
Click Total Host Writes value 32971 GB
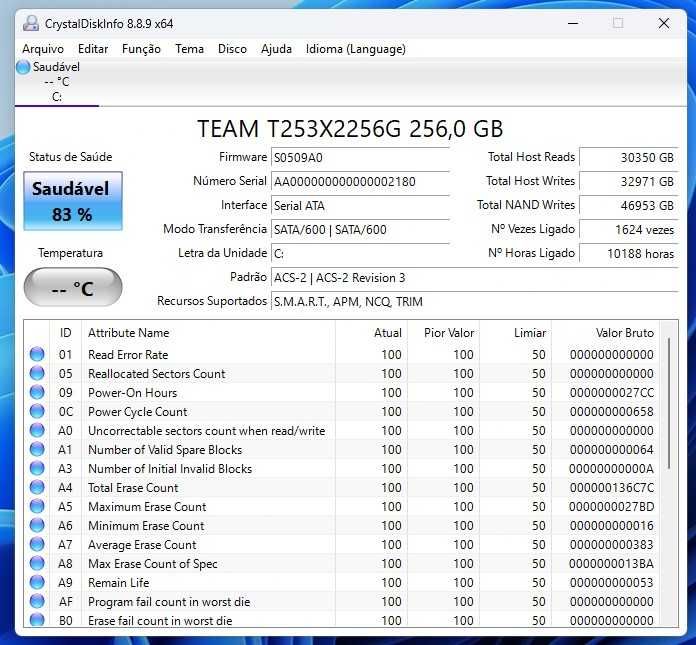[629, 182]
